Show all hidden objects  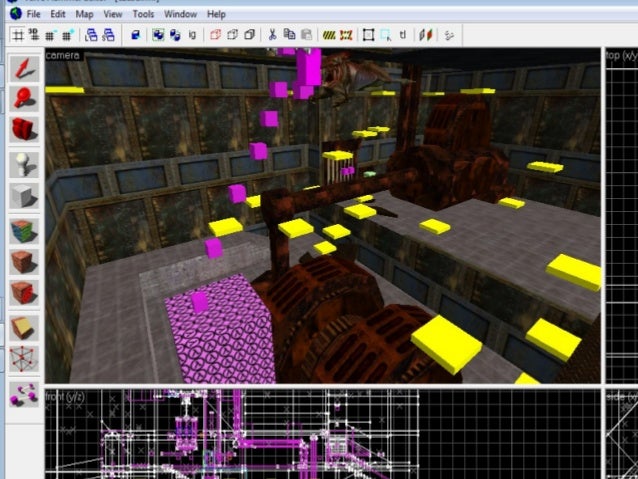(x=249, y=35)
